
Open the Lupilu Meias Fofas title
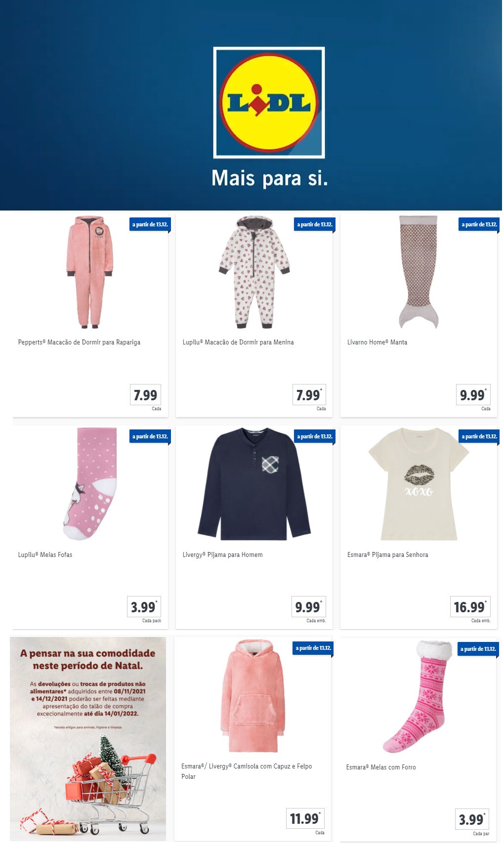[x=45, y=554]
